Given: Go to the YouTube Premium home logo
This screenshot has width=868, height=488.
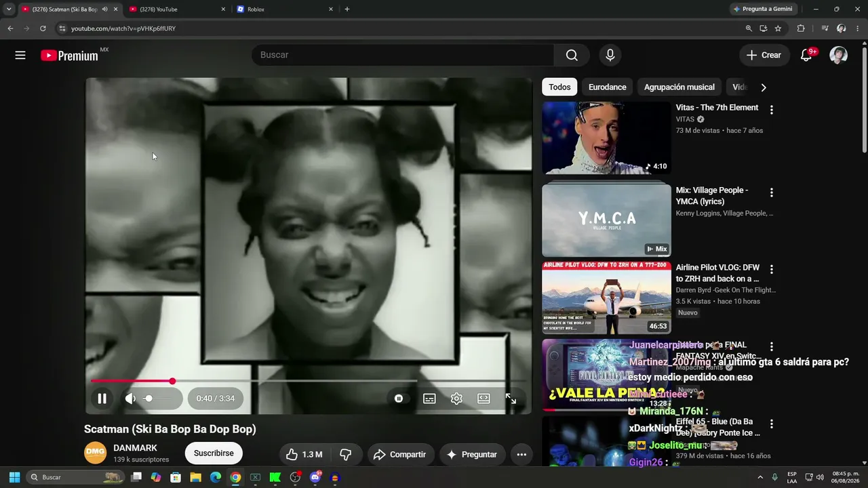Looking at the screenshot, I should pos(70,56).
